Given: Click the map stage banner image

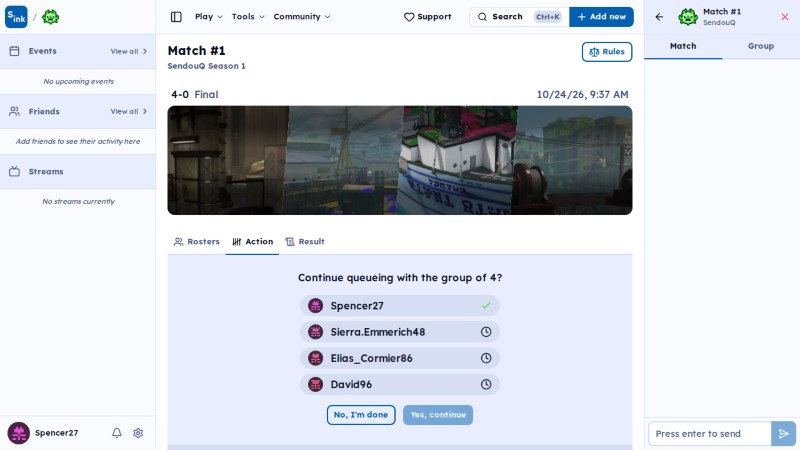Looking at the screenshot, I should coord(399,160).
